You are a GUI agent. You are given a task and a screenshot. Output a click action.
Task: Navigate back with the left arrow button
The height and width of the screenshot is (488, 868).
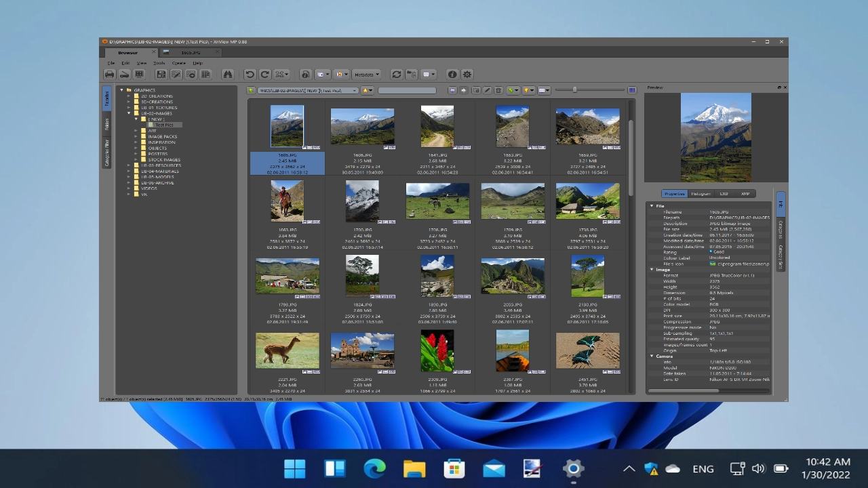click(x=452, y=90)
